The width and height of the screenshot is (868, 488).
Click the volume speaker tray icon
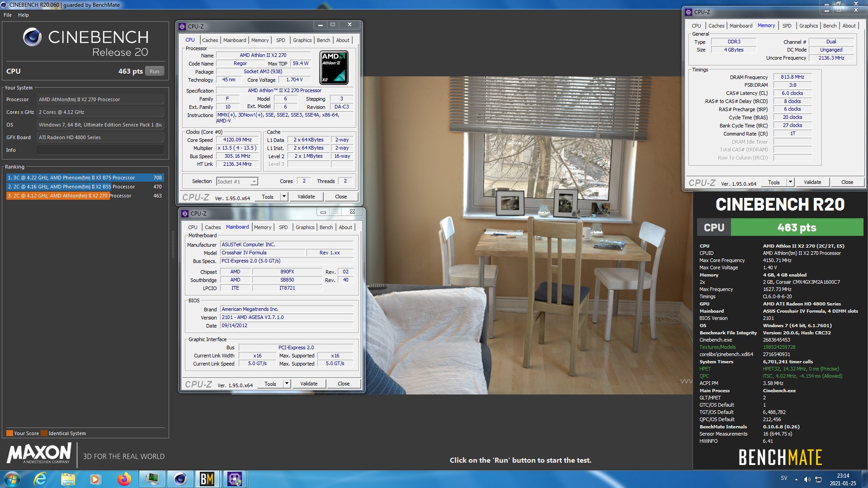point(807,479)
